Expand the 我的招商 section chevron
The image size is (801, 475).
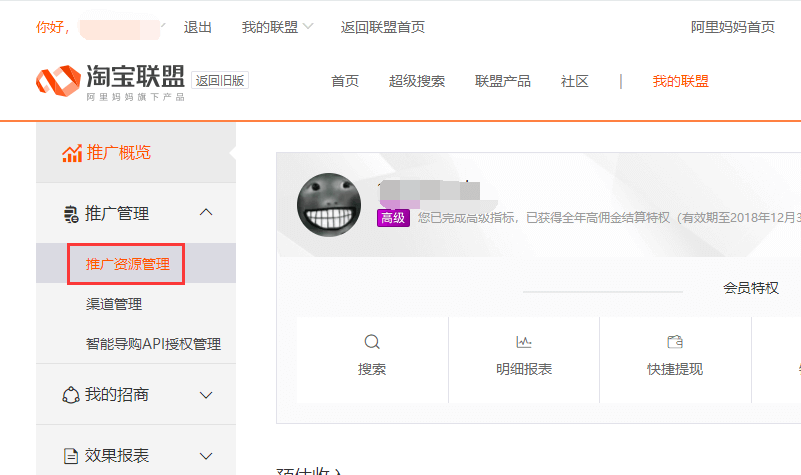(x=206, y=395)
